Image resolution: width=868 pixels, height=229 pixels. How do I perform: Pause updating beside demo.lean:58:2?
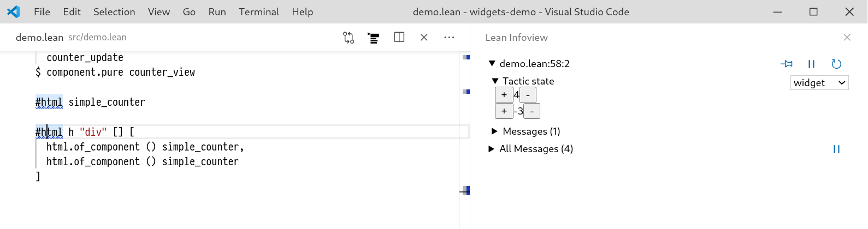pos(811,64)
